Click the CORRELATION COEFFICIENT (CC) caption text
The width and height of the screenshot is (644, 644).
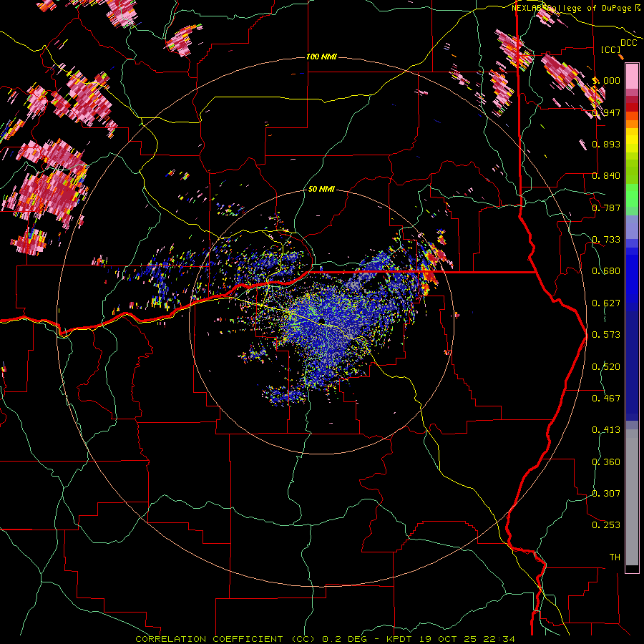tap(225, 639)
